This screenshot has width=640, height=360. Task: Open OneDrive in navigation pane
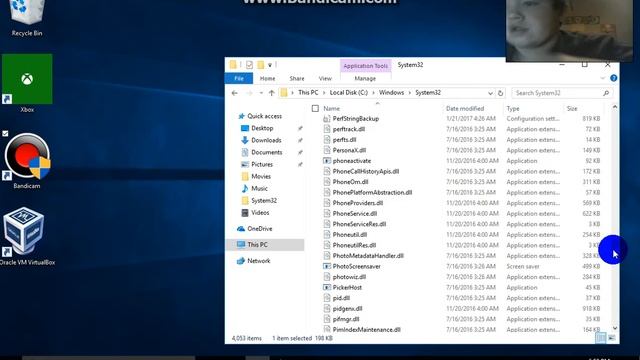[x=255, y=229]
